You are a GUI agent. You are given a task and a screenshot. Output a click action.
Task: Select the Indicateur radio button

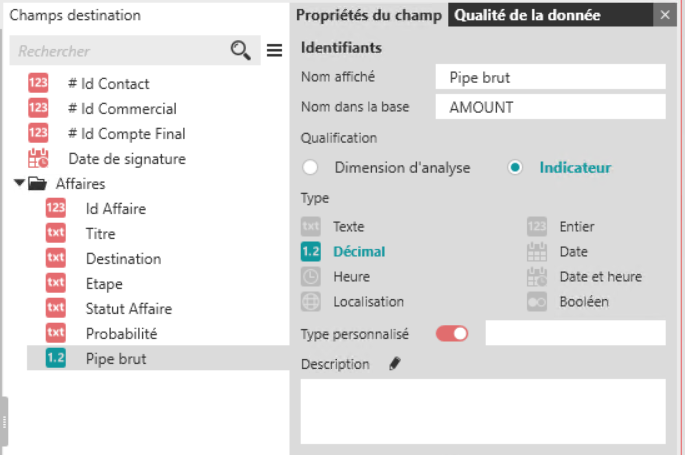[515, 167]
